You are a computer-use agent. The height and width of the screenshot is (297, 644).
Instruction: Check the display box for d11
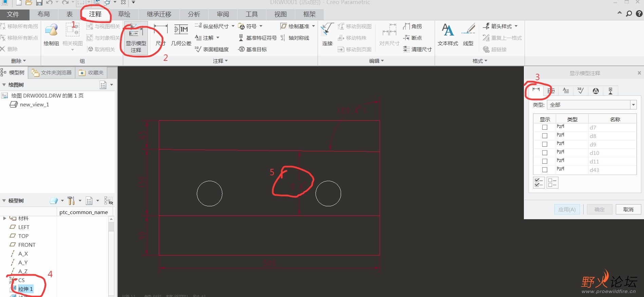tap(545, 161)
